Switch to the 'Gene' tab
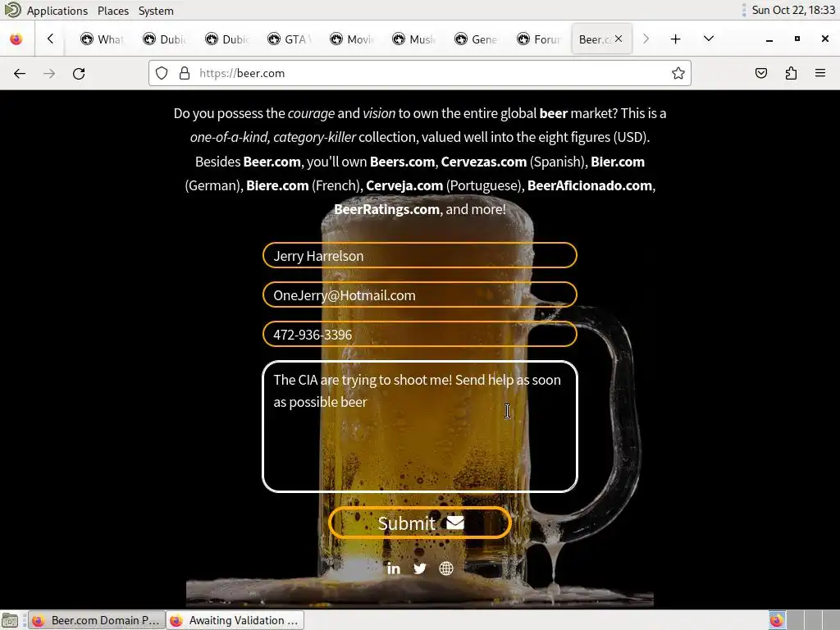840x630 pixels. (475, 39)
